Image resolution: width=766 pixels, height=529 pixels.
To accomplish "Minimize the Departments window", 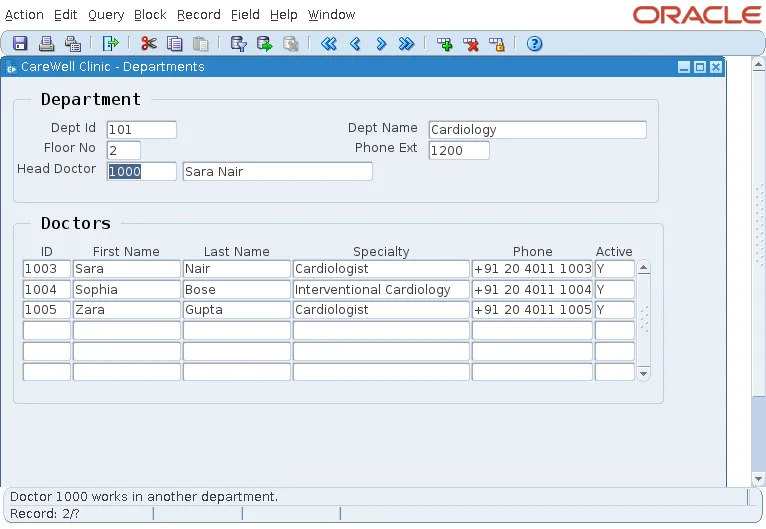I will (684, 67).
